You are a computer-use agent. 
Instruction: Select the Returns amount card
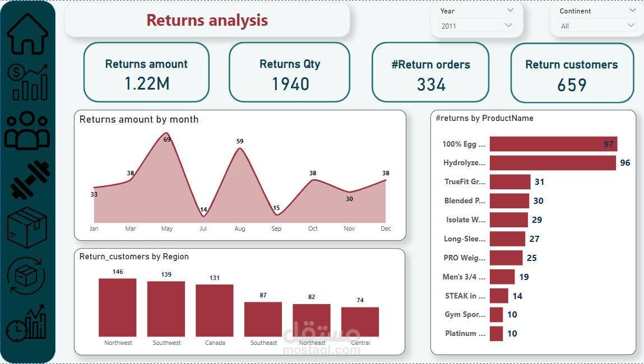pyautogui.click(x=147, y=72)
